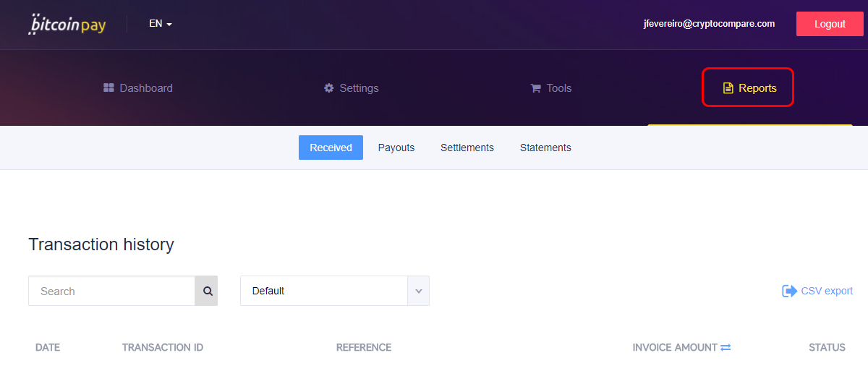The image size is (868, 392).
Task: Expand the Default filter dropdown
Action: [x=335, y=291]
